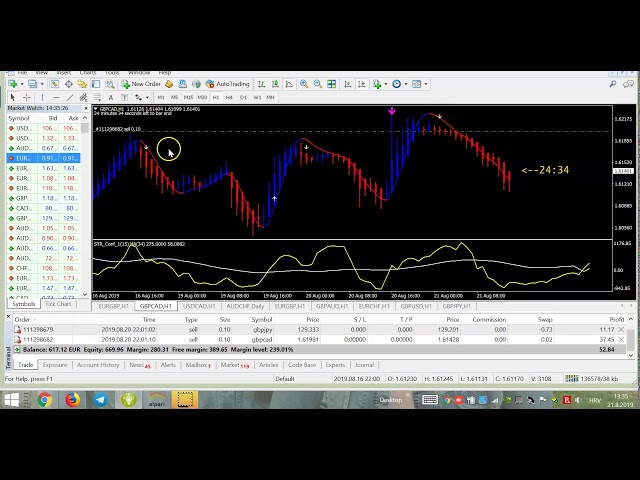The width and height of the screenshot is (640, 480).
Task: Select the gbpcad sell order row
Action: point(300,339)
